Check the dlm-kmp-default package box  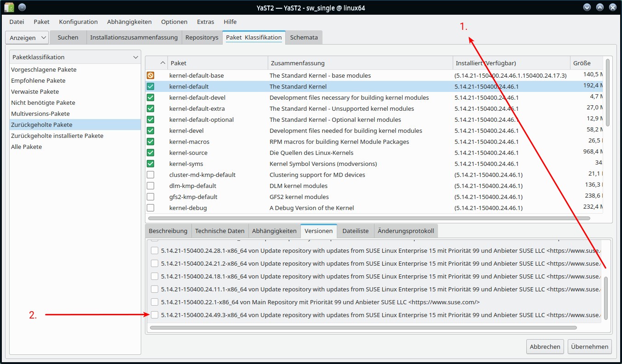(150, 186)
